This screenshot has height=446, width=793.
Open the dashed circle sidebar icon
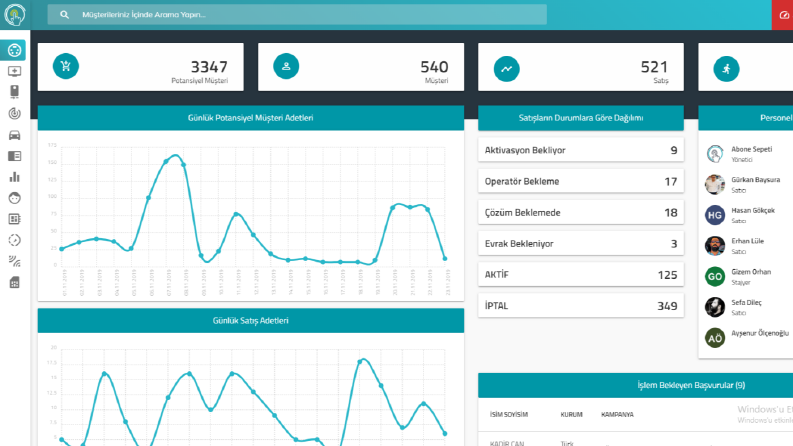point(15,240)
